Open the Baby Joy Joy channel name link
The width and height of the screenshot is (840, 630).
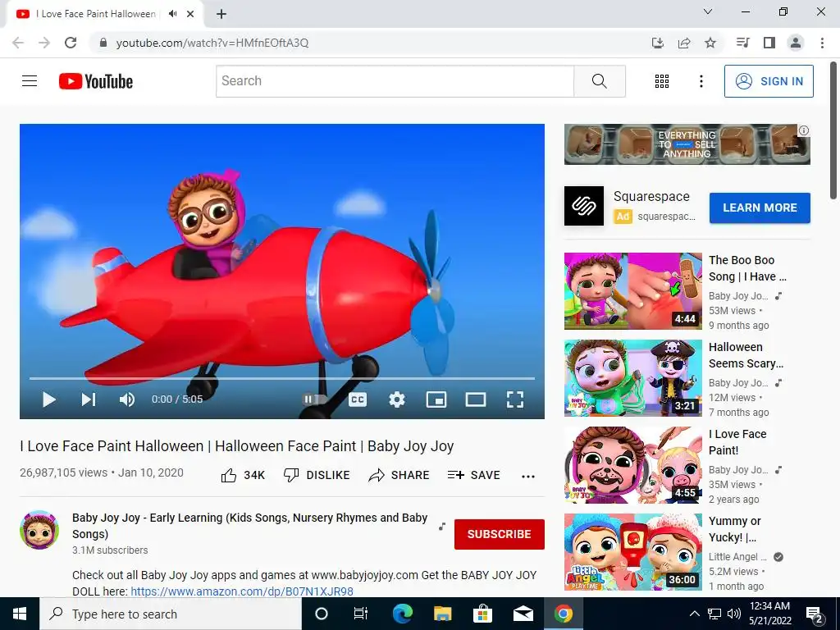pos(249,526)
